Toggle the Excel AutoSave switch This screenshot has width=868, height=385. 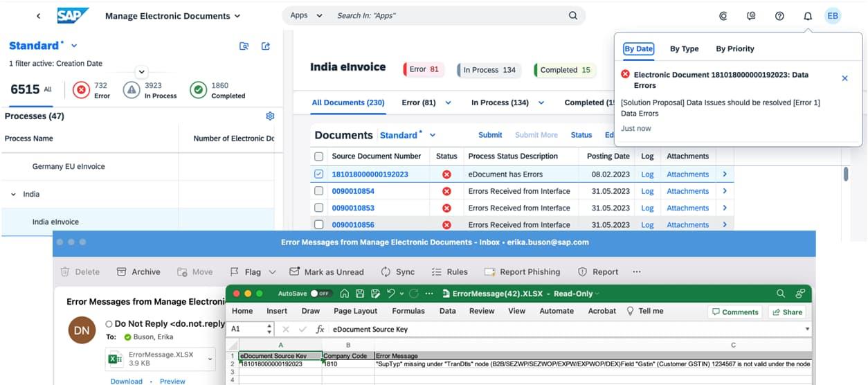pos(320,294)
